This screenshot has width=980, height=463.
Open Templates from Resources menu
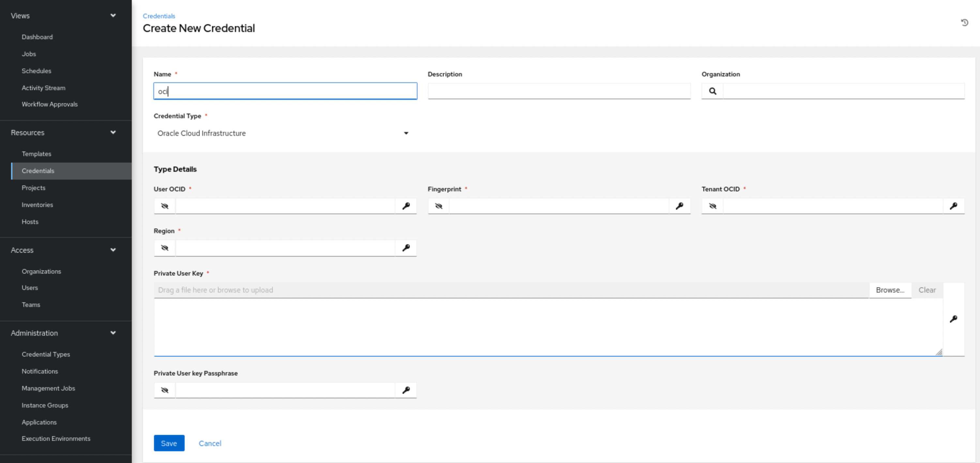pos(36,153)
